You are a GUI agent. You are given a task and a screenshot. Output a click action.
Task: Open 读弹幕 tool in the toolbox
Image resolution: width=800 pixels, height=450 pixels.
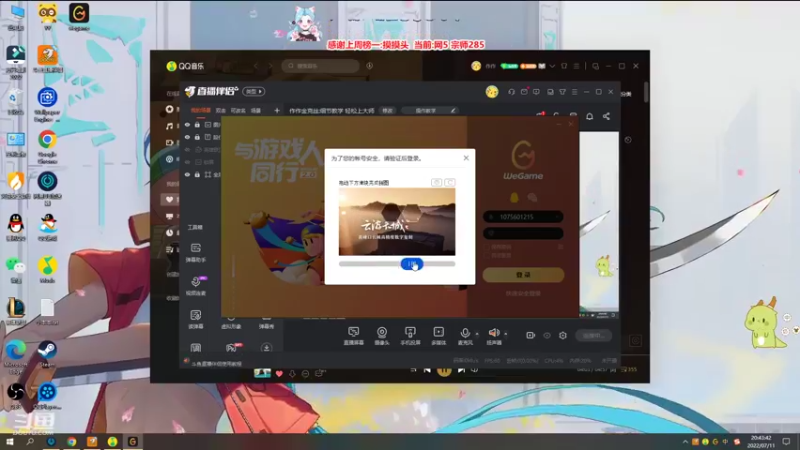click(x=196, y=319)
